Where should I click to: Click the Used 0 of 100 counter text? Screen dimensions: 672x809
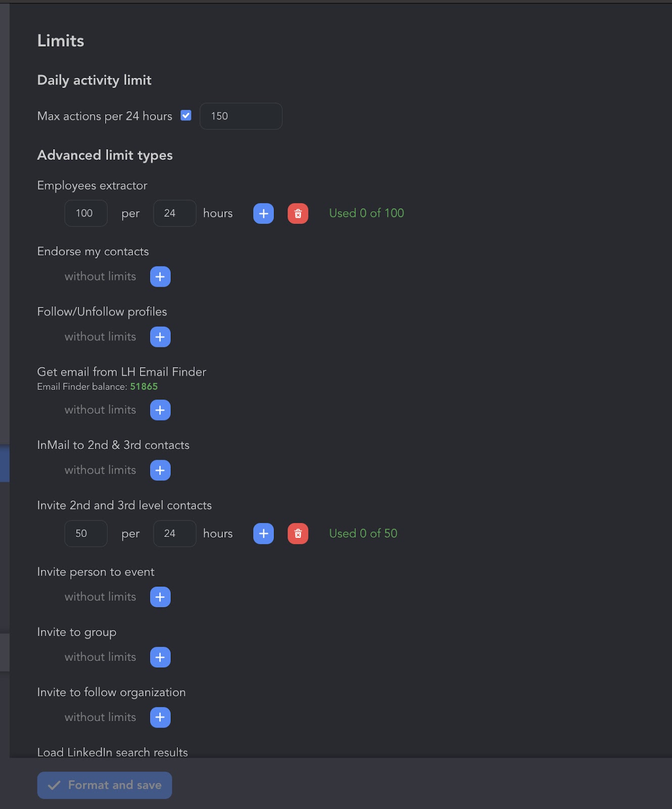pos(366,213)
